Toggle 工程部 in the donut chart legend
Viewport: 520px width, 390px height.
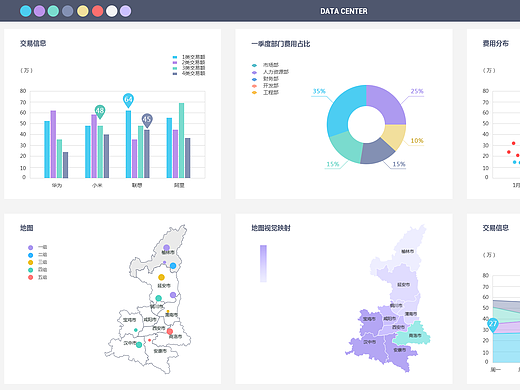click(265, 92)
